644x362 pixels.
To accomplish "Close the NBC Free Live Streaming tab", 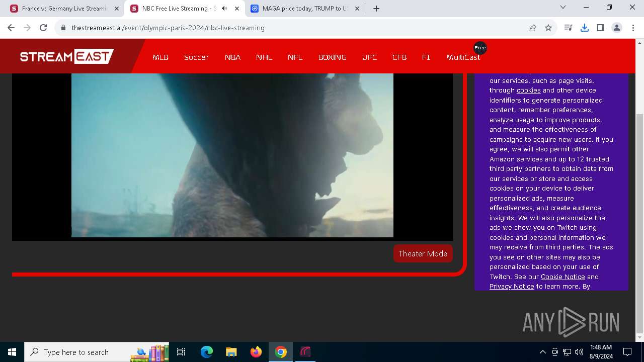I will (237, 9).
